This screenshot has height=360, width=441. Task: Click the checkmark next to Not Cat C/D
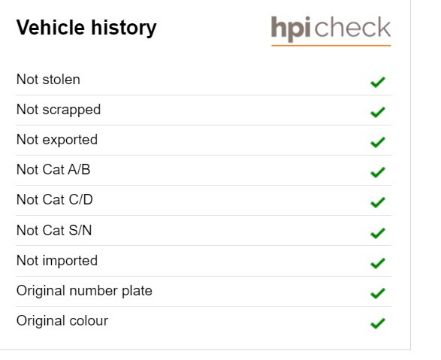click(x=378, y=202)
